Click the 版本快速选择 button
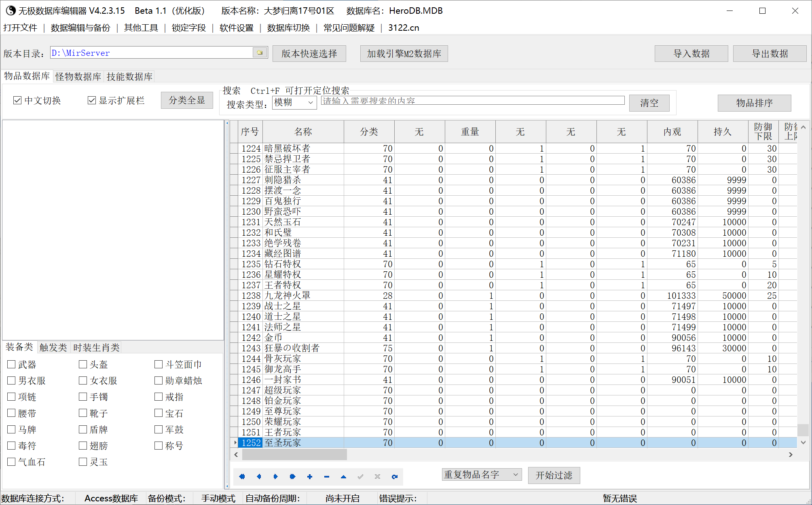812x505 pixels. pos(309,53)
